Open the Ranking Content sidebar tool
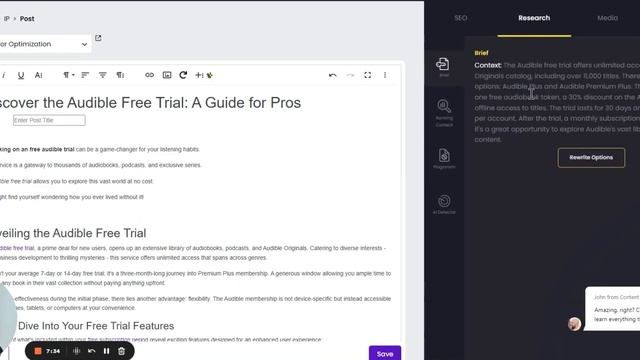Screen dimensions: 640x360 pos(444,113)
